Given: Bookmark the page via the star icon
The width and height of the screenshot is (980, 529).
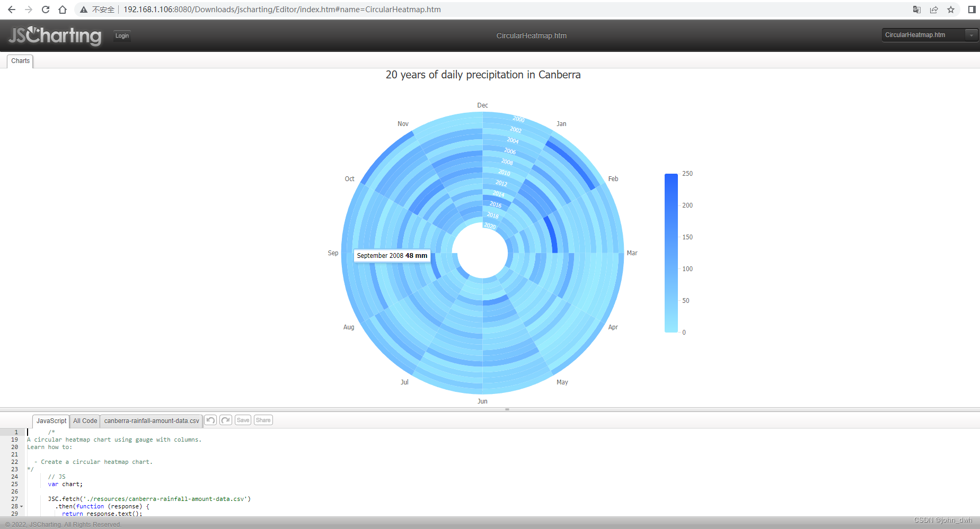Looking at the screenshot, I should (x=951, y=10).
